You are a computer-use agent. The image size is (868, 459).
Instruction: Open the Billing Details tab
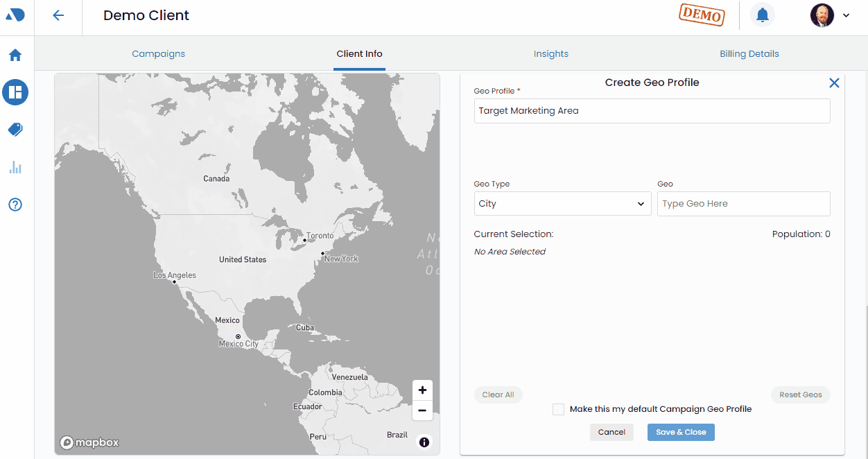pyautogui.click(x=749, y=54)
